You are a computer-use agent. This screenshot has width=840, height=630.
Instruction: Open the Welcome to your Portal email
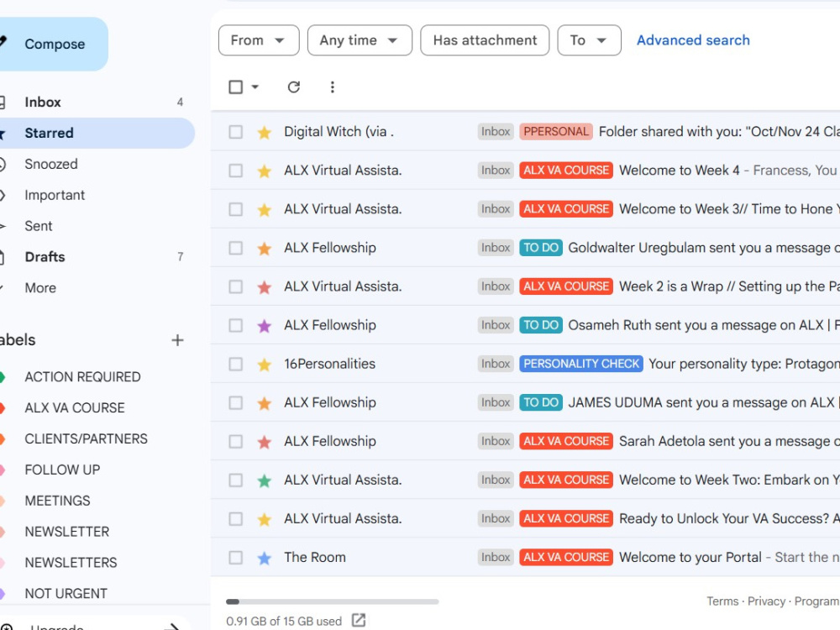point(690,558)
